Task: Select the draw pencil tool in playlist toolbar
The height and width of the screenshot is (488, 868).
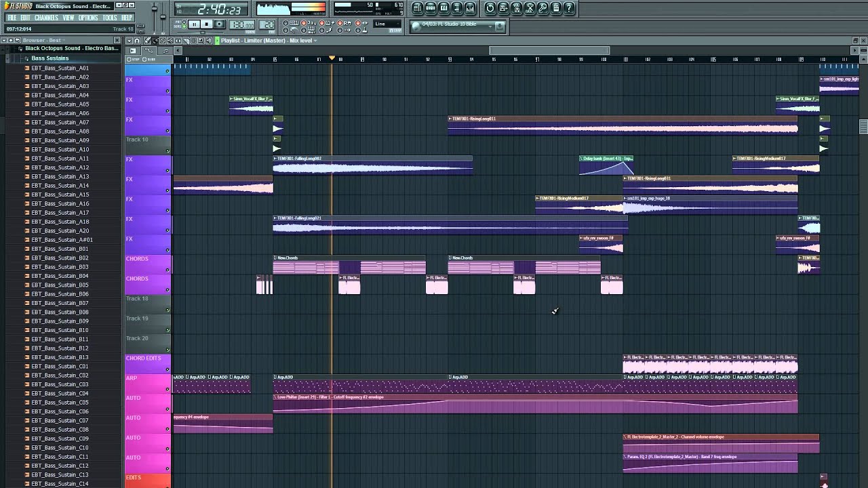Action: (147, 41)
